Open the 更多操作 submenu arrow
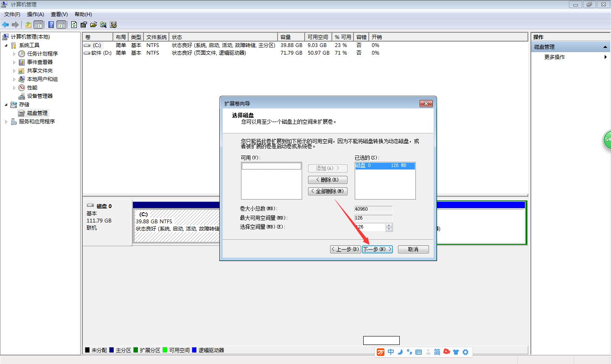The image size is (611, 364). 605,57
